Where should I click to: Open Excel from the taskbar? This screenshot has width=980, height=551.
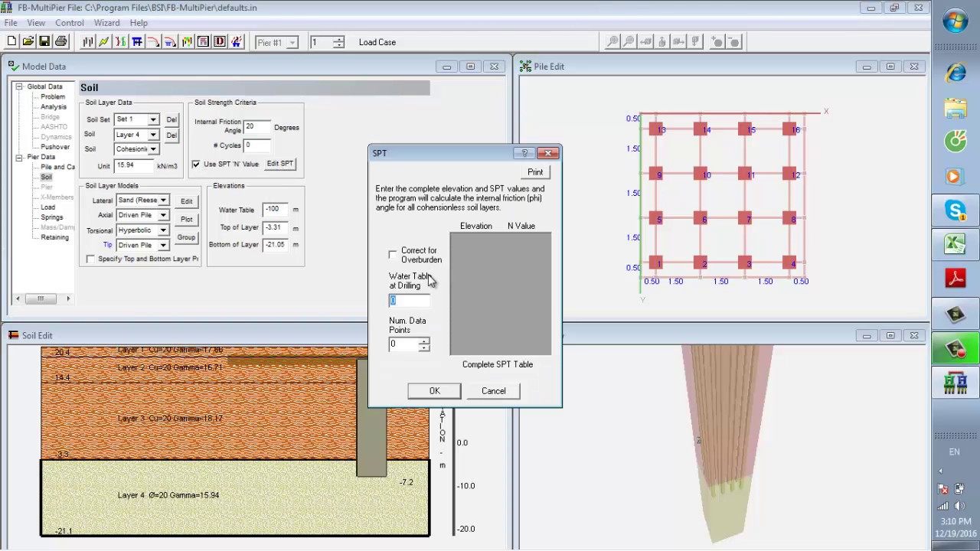point(955,244)
